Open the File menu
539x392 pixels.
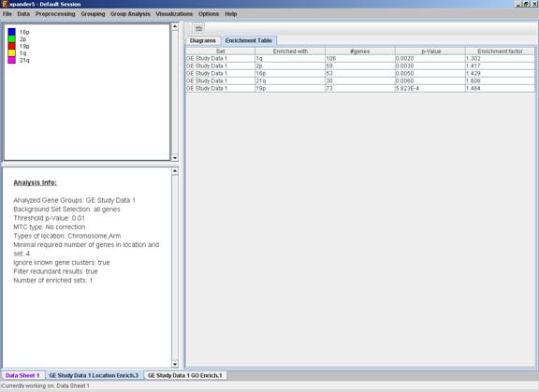pyautogui.click(x=7, y=14)
